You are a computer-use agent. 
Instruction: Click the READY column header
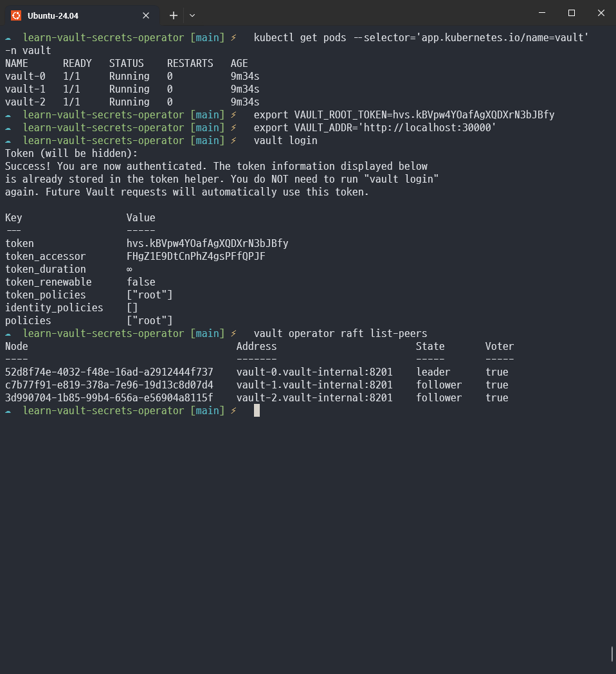pyautogui.click(x=77, y=63)
